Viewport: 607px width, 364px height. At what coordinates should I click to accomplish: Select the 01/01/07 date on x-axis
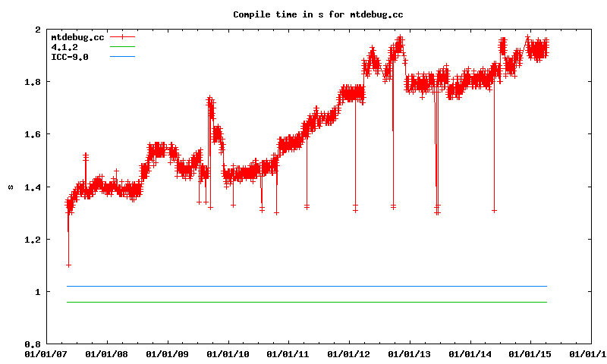[45, 353]
